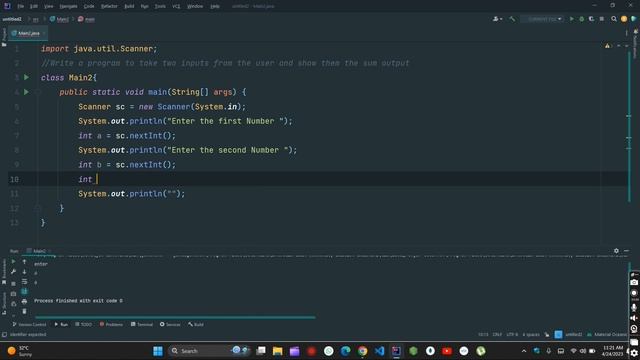Open the Window menu
640x360 pixels.
(x=195, y=6)
